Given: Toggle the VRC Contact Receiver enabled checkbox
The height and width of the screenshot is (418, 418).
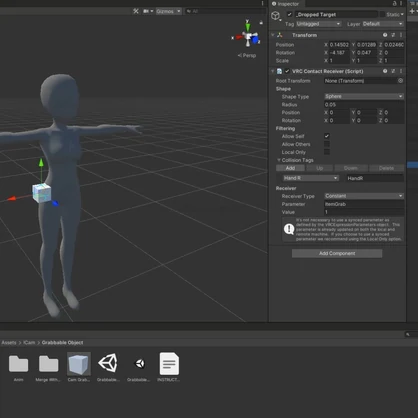Looking at the screenshot, I should coord(287,71).
